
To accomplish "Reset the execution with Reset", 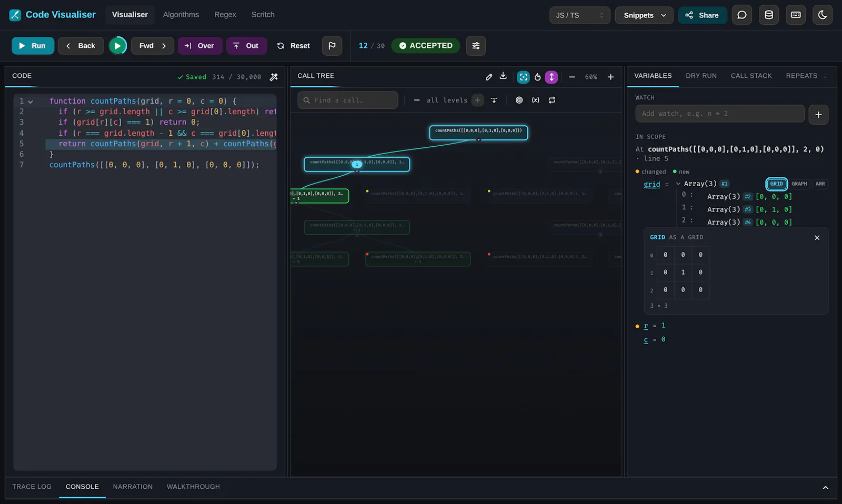I will (294, 46).
